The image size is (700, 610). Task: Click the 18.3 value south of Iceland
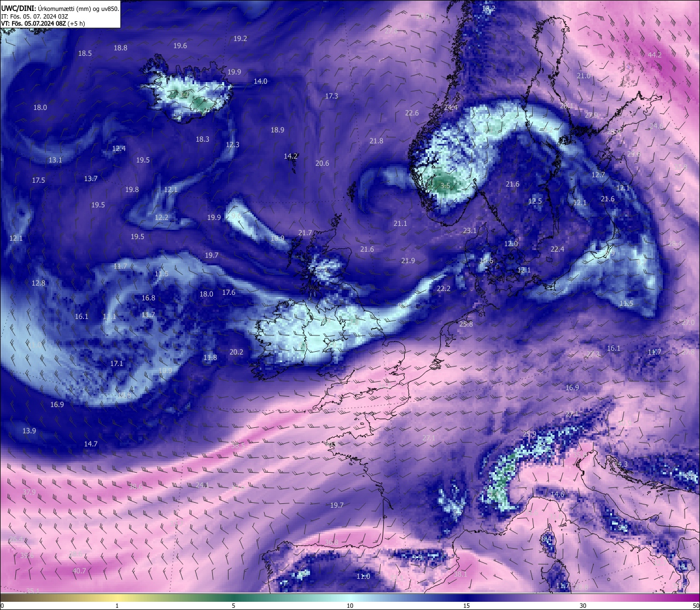202,140
